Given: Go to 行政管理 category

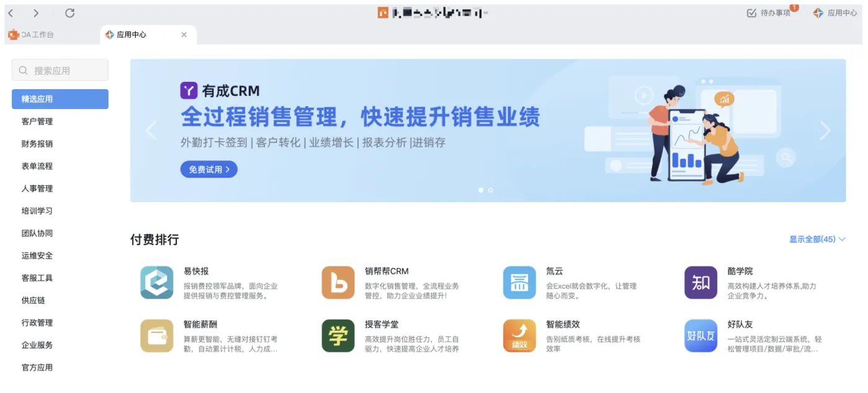Looking at the screenshot, I should coord(37,322).
